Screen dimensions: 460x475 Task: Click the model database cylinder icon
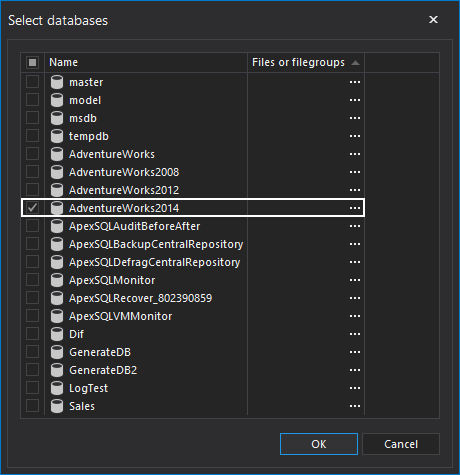57,100
